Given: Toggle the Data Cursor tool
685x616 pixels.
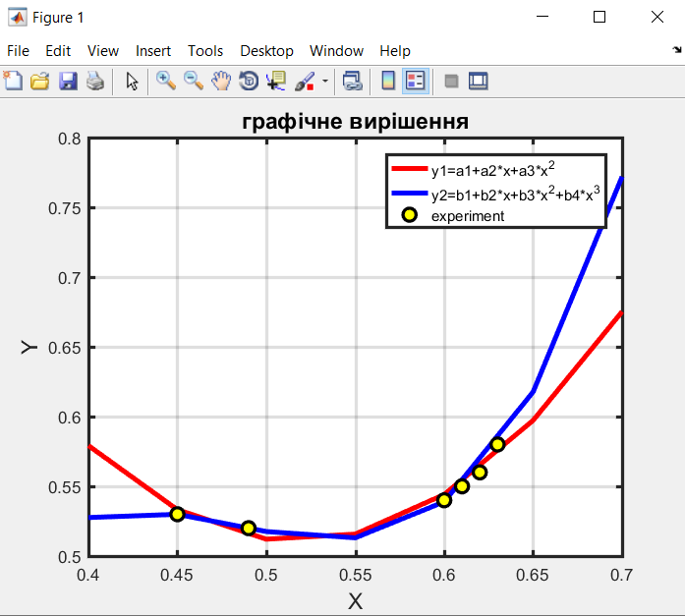Looking at the screenshot, I should pos(276,82).
